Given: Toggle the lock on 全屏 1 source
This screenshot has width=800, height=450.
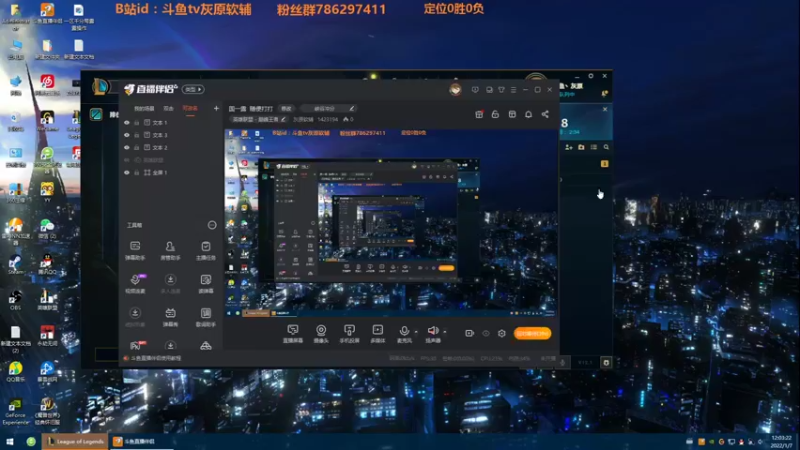Looking at the screenshot, I should coord(137,172).
